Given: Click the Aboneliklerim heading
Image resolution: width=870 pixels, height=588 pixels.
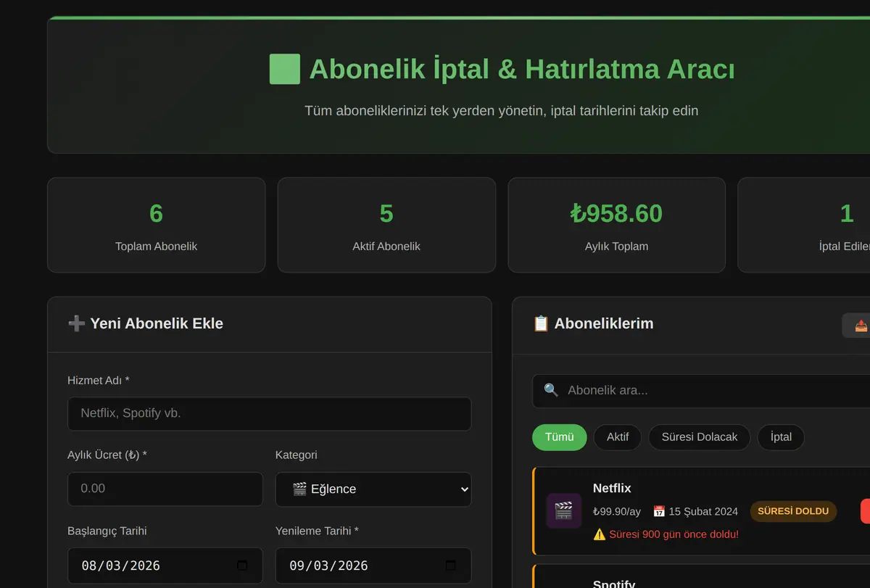Looking at the screenshot, I should pyautogui.click(x=604, y=323).
